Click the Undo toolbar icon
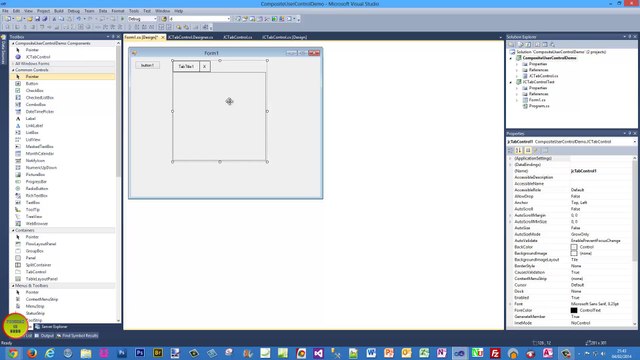This screenshot has width=640, height=360. point(79,19)
